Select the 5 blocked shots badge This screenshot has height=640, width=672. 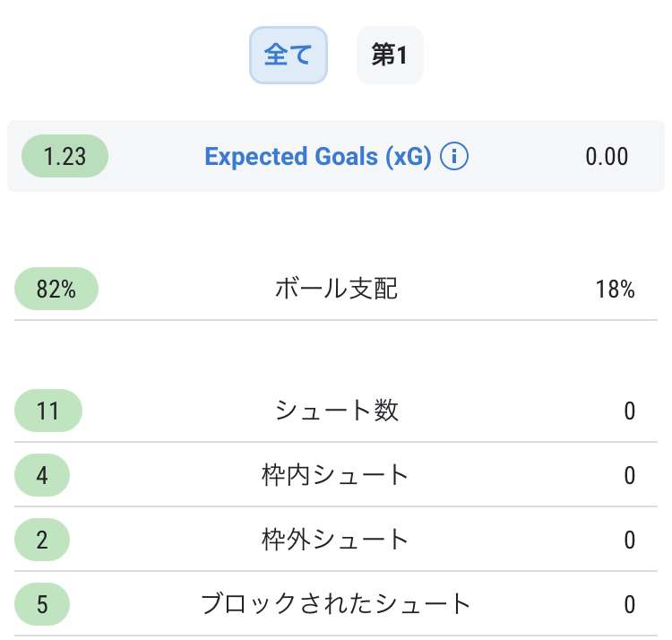pyautogui.click(x=42, y=603)
